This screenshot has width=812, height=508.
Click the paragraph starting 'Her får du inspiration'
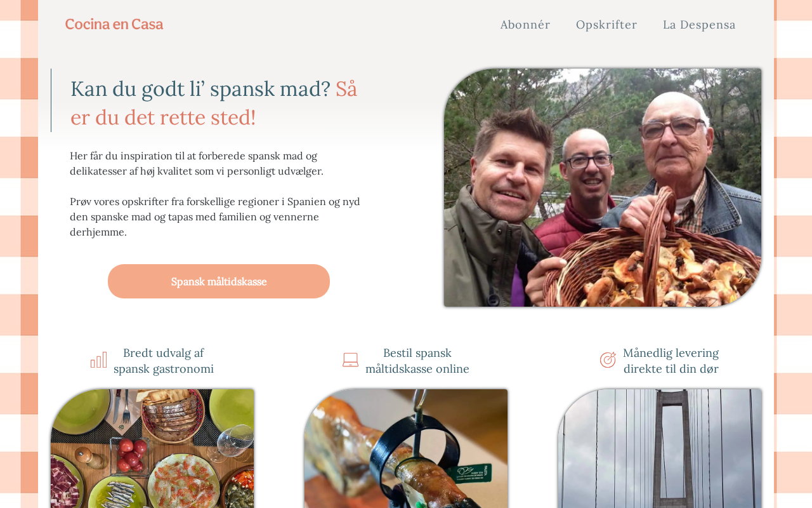point(197,163)
